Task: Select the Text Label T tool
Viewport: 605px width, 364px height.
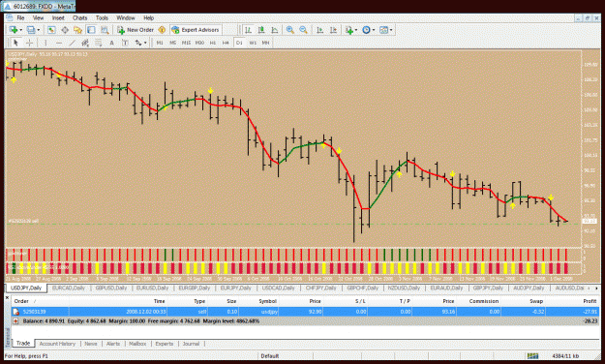Action: coord(125,43)
